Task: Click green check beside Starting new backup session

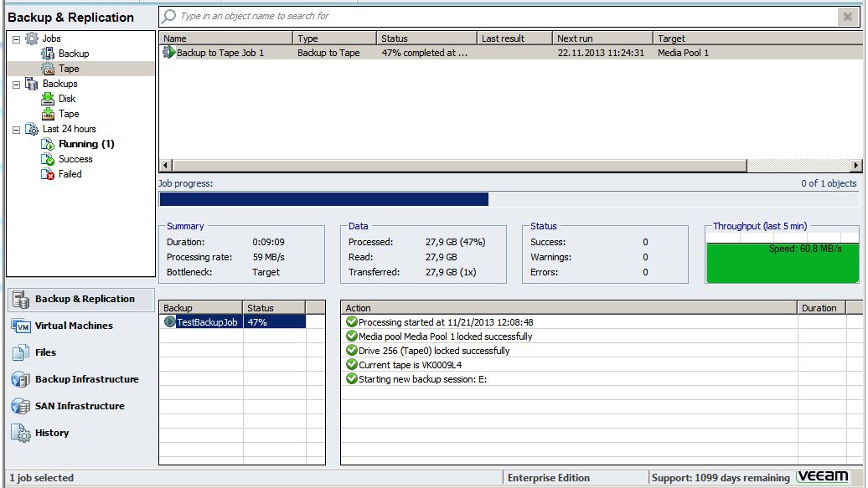Action: [x=351, y=379]
